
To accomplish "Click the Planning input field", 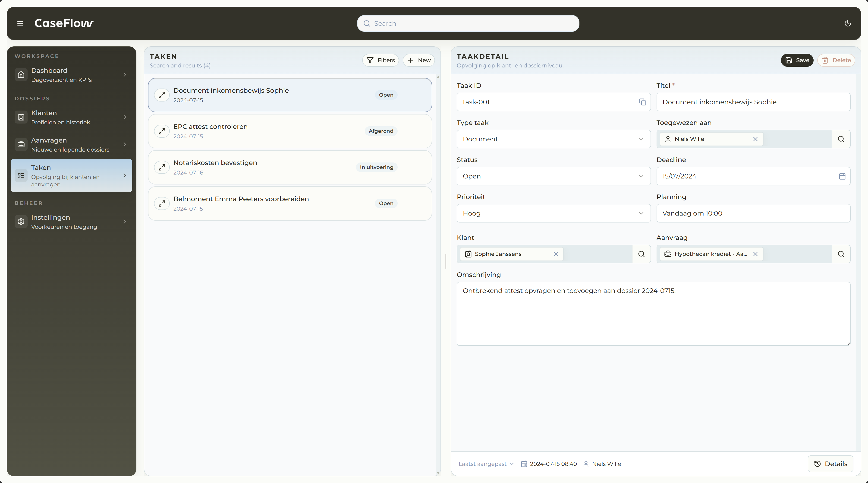I will click(x=753, y=213).
